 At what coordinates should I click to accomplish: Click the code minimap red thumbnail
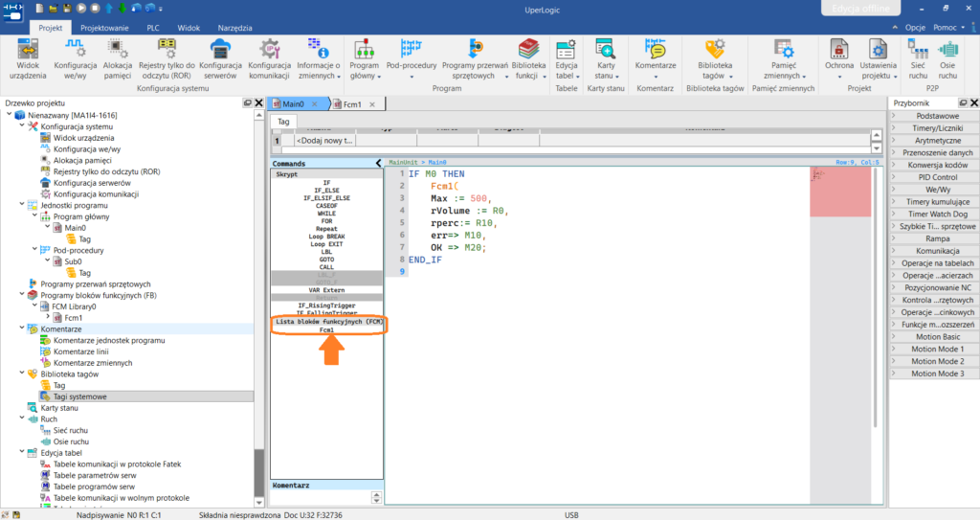[840, 192]
